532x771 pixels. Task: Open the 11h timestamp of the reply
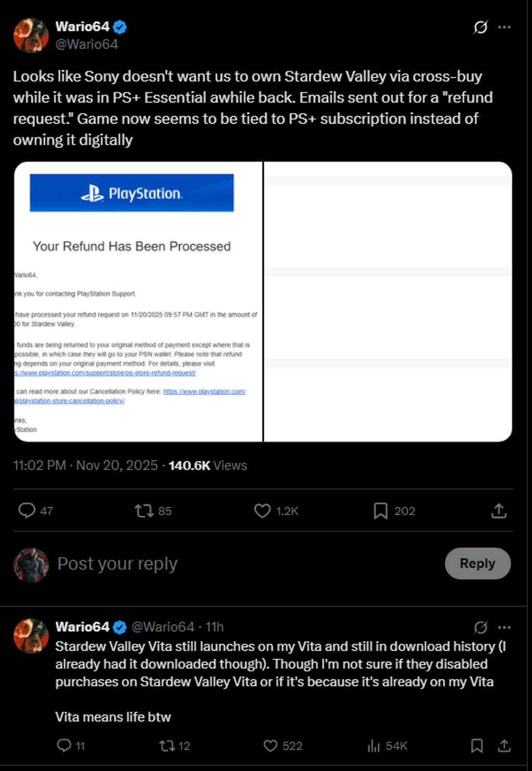(215, 627)
